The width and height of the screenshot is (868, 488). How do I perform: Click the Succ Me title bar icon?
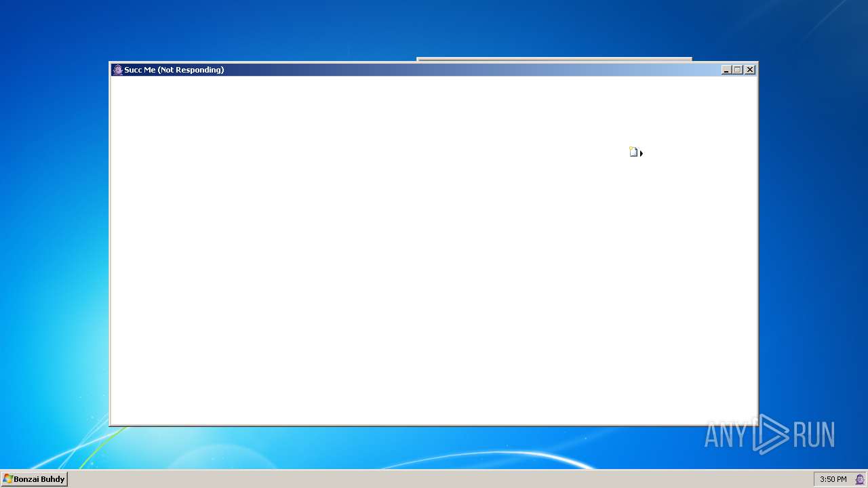(117, 70)
